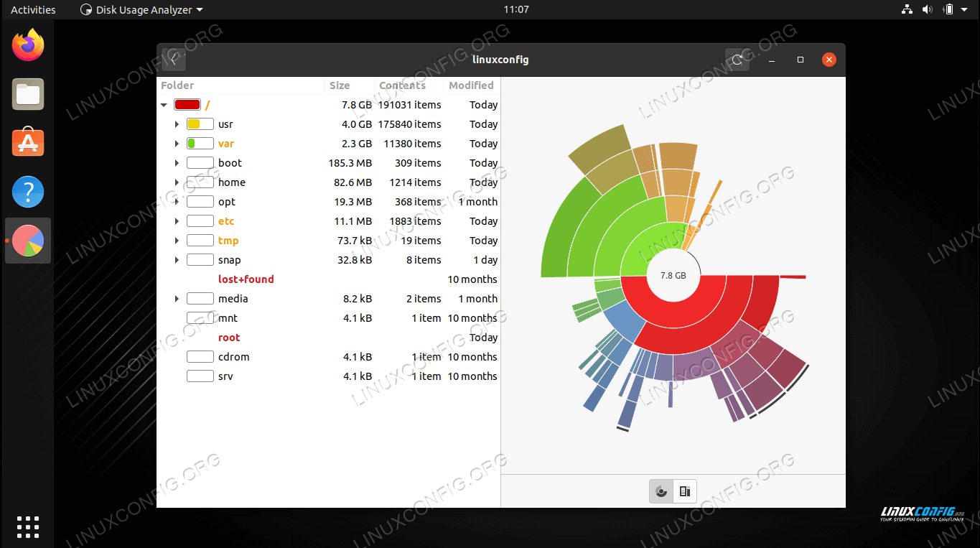The width and height of the screenshot is (980, 548).
Task: Click '175840 items' contents cell
Action: coord(409,124)
